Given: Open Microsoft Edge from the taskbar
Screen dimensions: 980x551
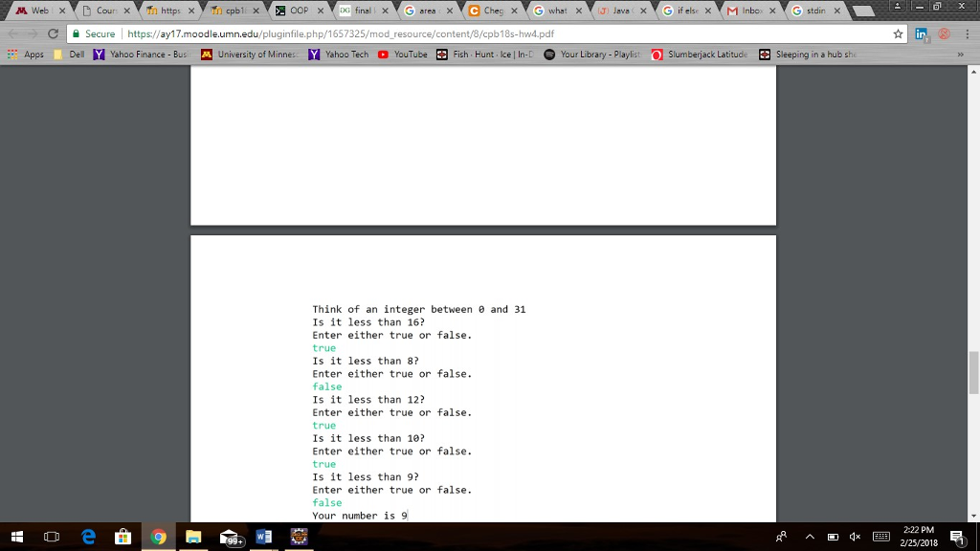Looking at the screenshot, I should (88, 537).
